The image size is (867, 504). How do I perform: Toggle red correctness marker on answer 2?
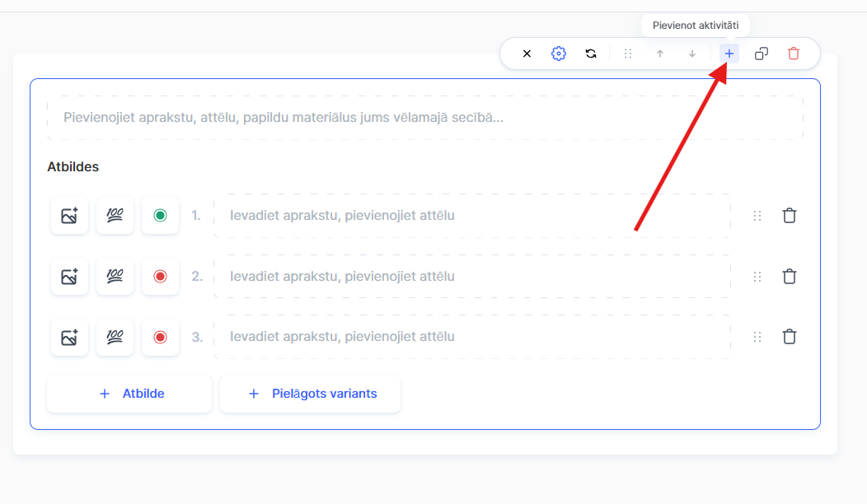[161, 277]
